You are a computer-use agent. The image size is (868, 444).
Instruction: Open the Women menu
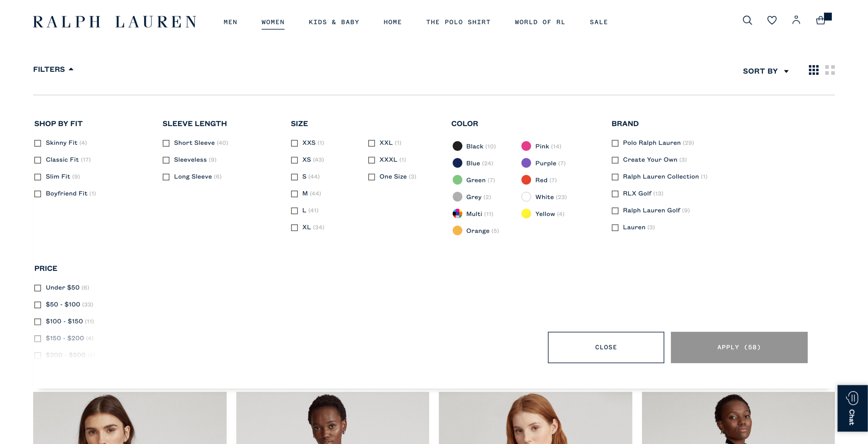pyautogui.click(x=273, y=22)
